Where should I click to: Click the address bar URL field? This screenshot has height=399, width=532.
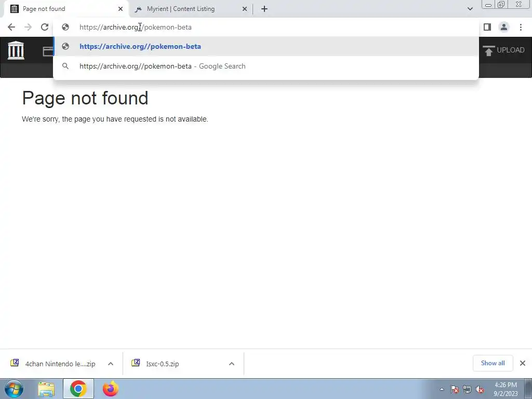click(x=266, y=27)
